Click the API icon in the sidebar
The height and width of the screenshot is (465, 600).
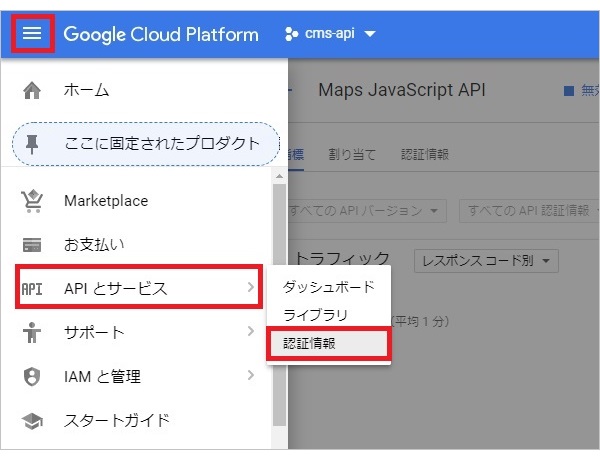coord(32,289)
